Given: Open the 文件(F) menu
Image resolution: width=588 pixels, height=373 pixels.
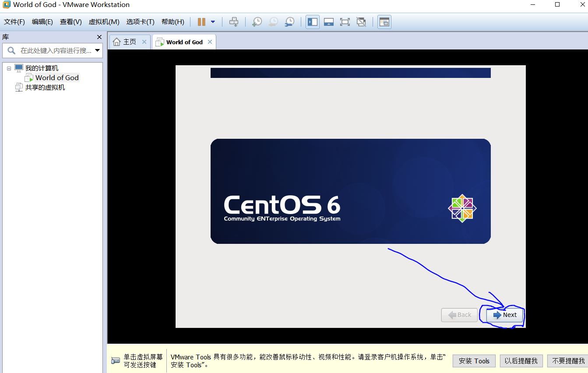Looking at the screenshot, I should pyautogui.click(x=14, y=22).
